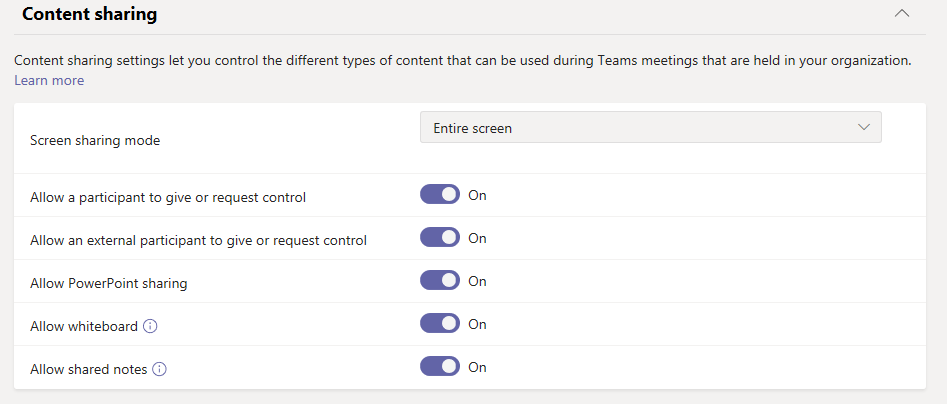Open info icon next to Allow whiteboard
947x404 pixels.
[x=151, y=326]
